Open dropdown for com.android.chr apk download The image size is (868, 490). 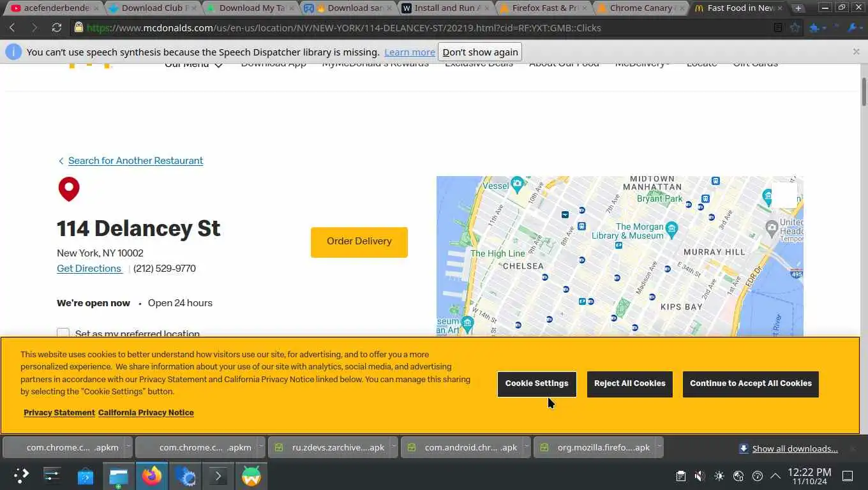click(526, 447)
